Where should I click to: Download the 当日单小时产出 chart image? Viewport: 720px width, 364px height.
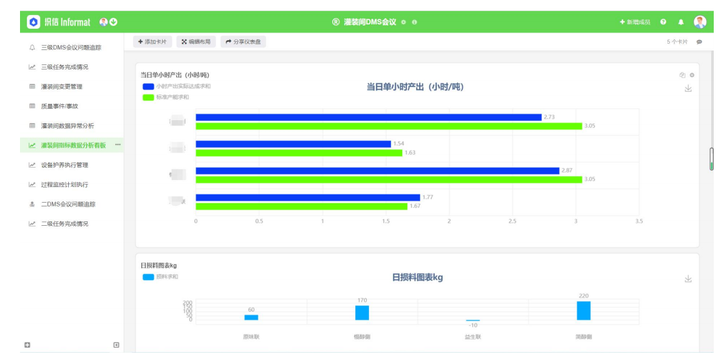click(688, 88)
